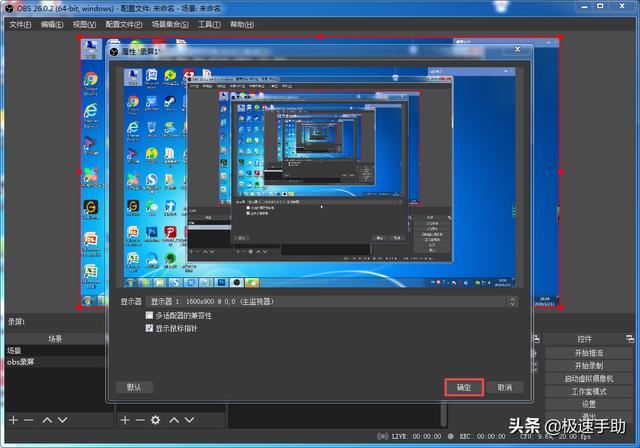The height and width of the screenshot is (448, 640).
Task: Add a new source using the Sources plus icon
Action: point(125,420)
